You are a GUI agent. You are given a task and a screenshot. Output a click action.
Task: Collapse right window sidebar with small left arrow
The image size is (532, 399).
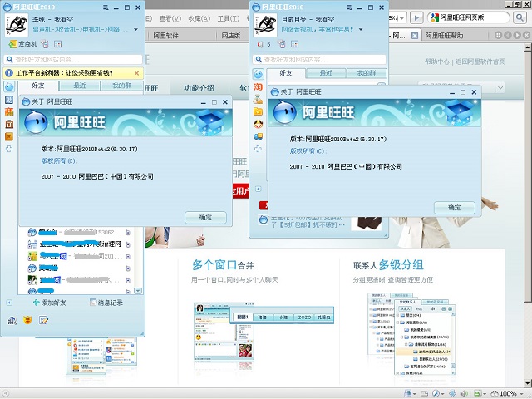(258, 189)
